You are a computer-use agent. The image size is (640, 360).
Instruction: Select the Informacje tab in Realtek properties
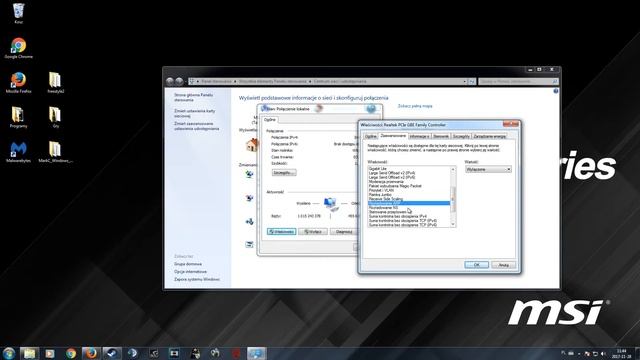[419, 136]
